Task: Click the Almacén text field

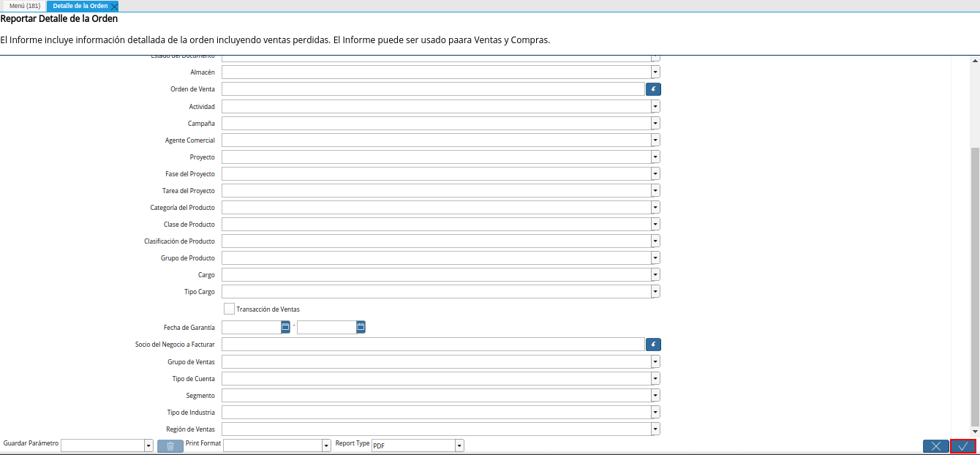Action: (436, 72)
